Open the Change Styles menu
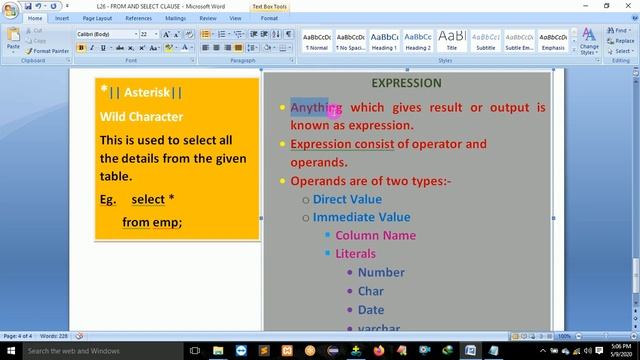The width and height of the screenshot is (640, 360). point(589,41)
